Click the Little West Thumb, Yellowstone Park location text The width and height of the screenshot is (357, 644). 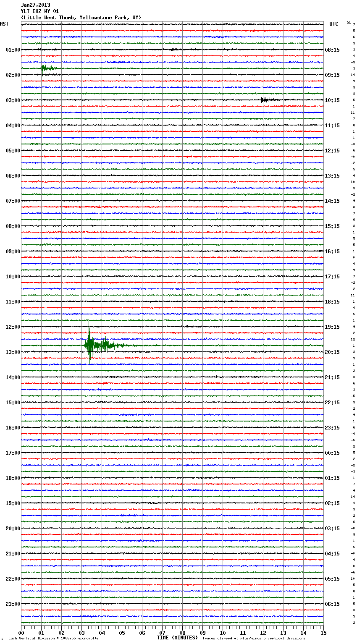pyautogui.click(x=81, y=18)
